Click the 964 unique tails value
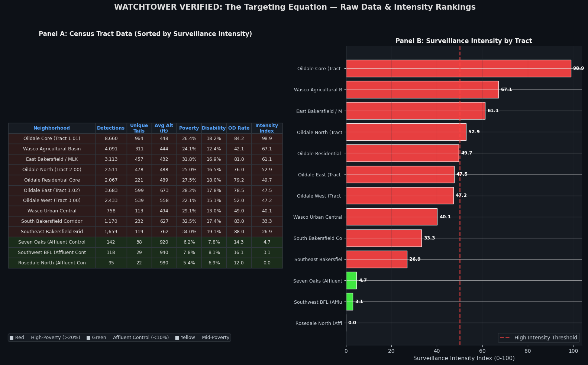 tap(139, 138)
